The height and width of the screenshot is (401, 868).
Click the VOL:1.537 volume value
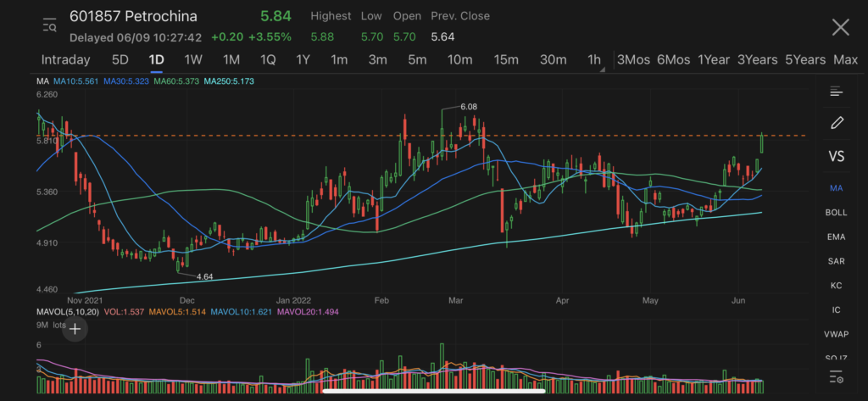coord(124,312)
